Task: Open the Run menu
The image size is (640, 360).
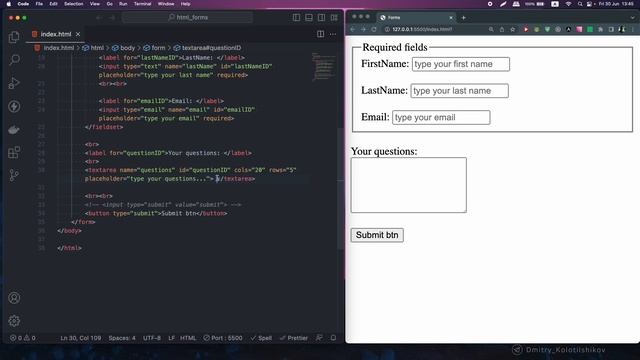Action: 123,4
